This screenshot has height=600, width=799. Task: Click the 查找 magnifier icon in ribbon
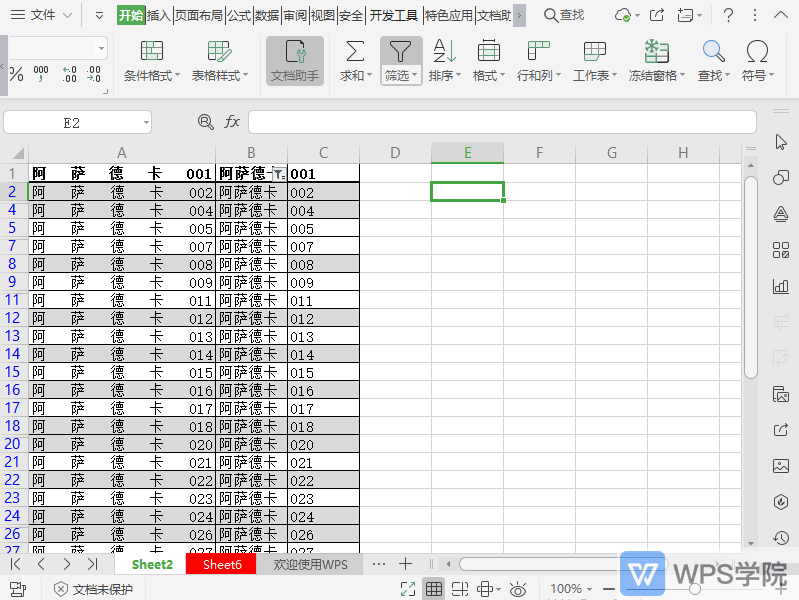click(x=713, y=52)
